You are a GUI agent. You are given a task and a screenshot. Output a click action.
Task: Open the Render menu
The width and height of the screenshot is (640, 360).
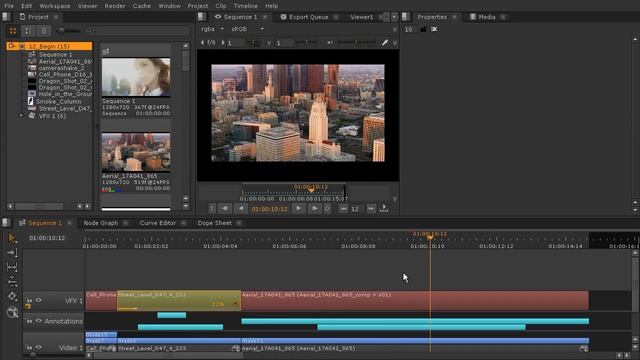[115, 6]
